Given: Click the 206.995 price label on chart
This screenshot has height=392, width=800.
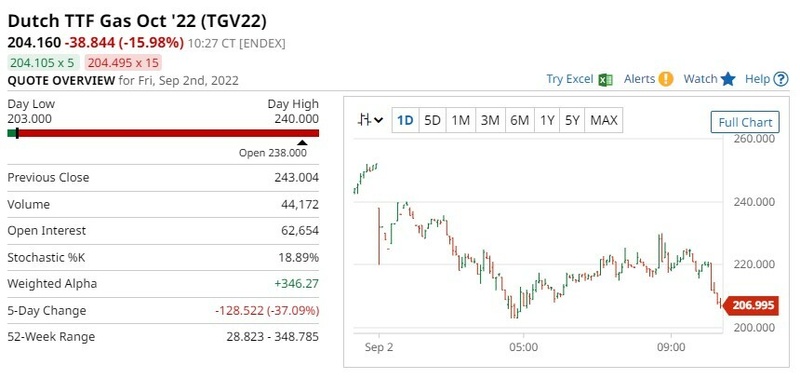Looking at the screenshot, I should coord(751,306).
